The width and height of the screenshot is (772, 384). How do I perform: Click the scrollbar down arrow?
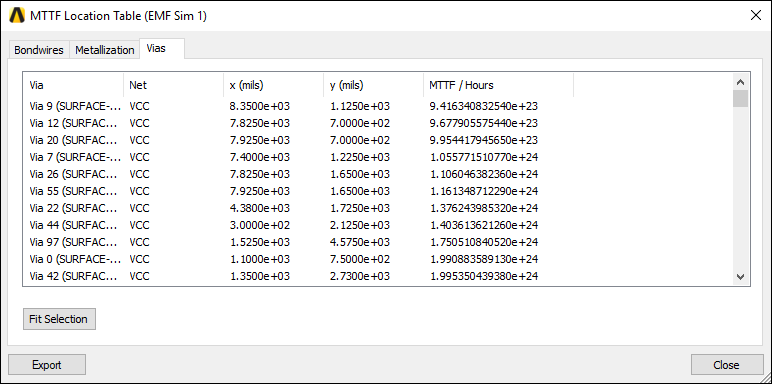pos(740,277)
